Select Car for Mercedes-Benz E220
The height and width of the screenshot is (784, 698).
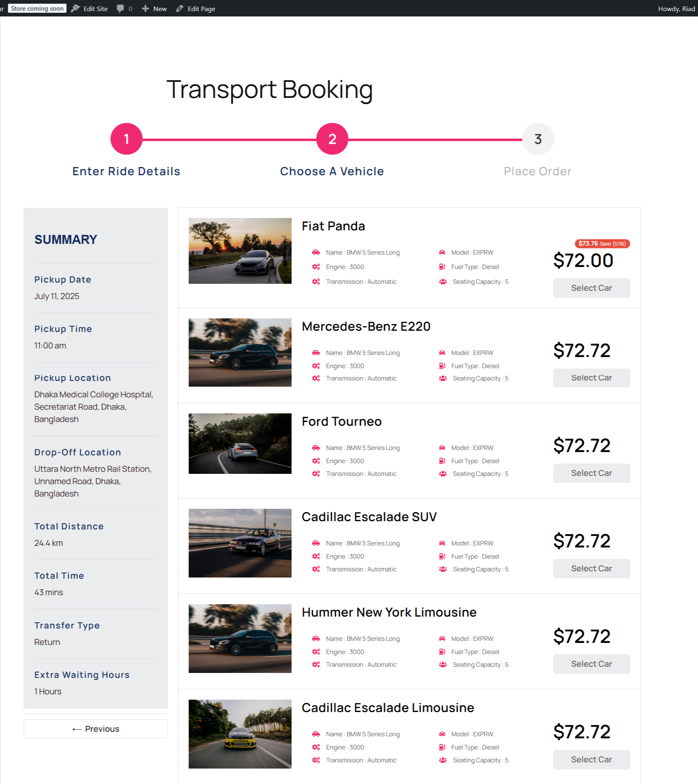[x=591, y=378]
